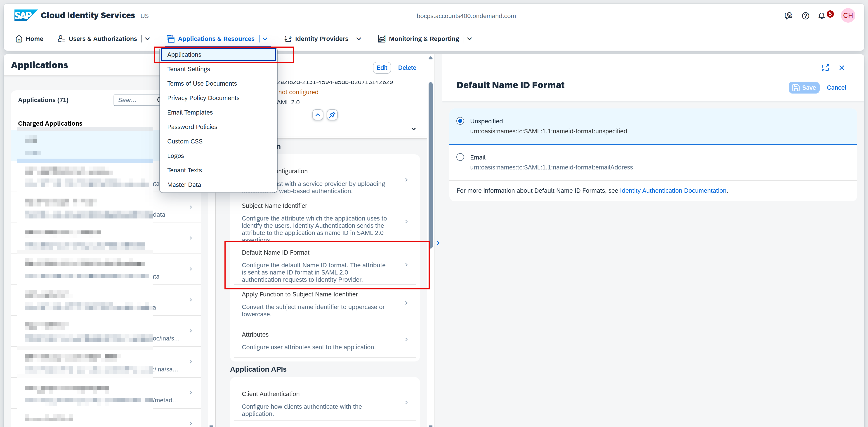
Task: Choose Logos from the menu
Action: pos(218,156)
